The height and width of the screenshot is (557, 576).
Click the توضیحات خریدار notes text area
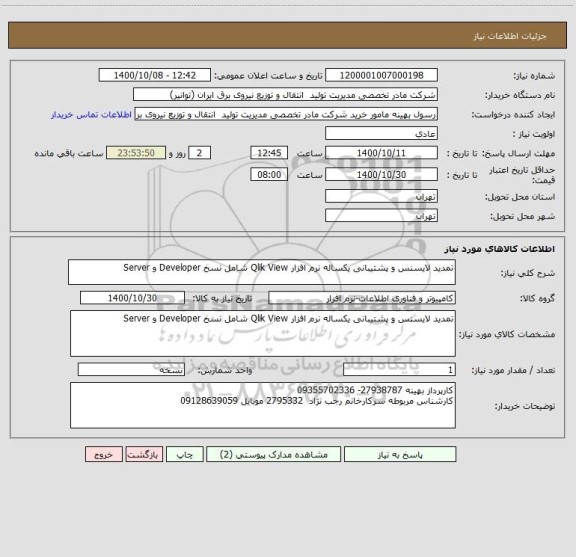coord(263,405)
